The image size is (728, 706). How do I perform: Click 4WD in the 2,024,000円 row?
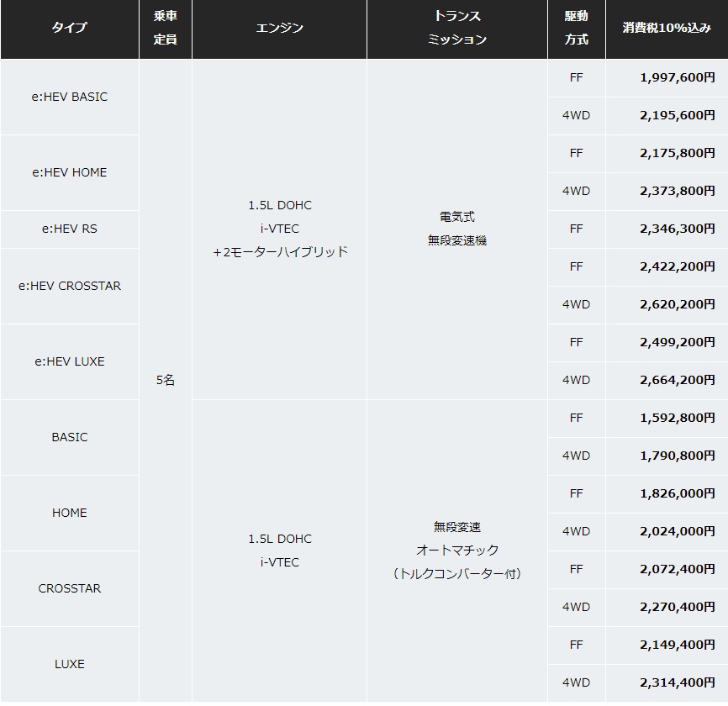(576, 531)
